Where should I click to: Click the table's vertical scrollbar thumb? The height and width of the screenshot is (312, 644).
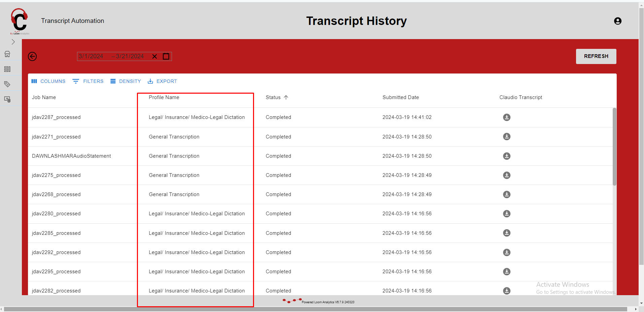614,147
